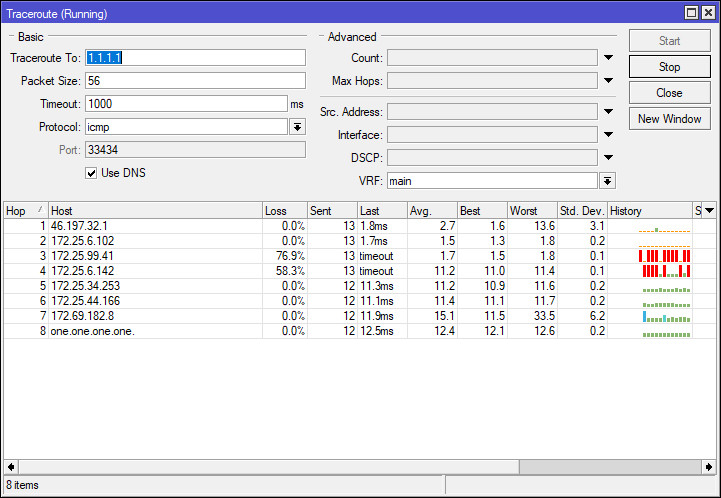
Task: Open the table columns dropdown arrow
Action: (709, 211)
